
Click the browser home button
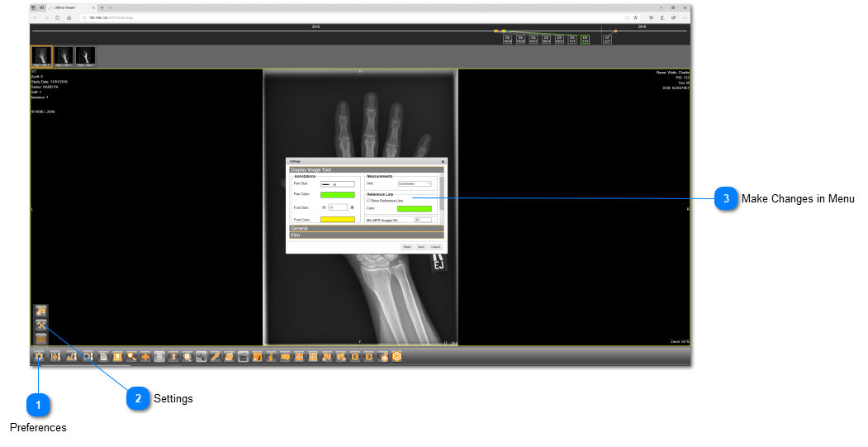tap(69, 17)
